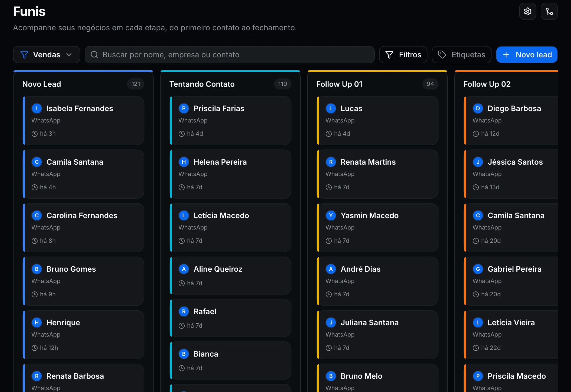The height and width of the screenshot is (392, 571).
Task: Open Jéssica Santos lead card
Action: pyautogui.click(x=511, y=174)
